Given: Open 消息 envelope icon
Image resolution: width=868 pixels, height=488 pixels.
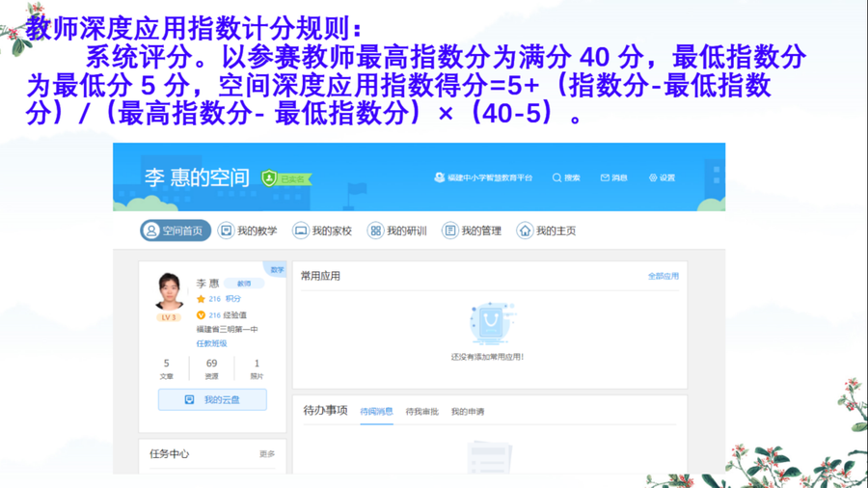Looking at the screenshot, I should coord(605,177).
